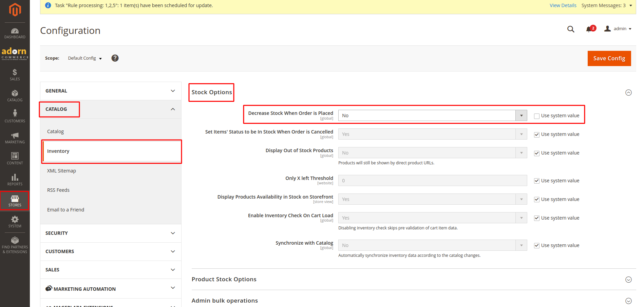Click the Only X left Threshold input field
The height and width of the screenshot is (307, 644).
pyautogui.click(x=433, y=181)
